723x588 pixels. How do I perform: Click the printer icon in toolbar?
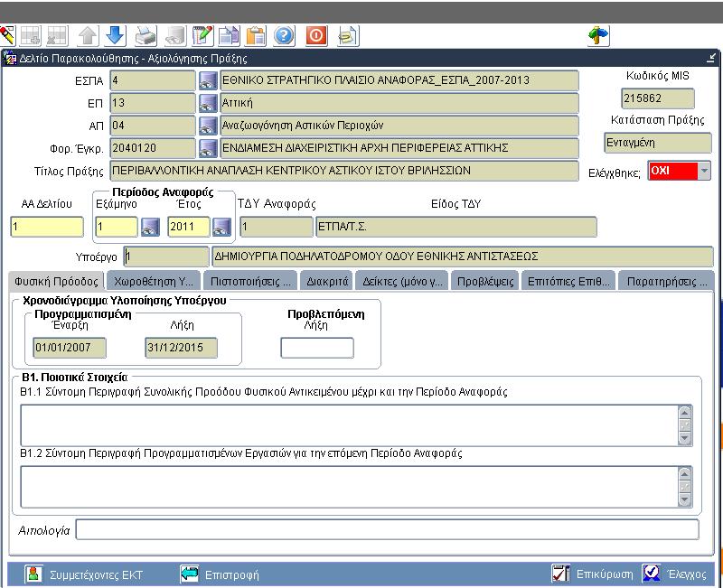tap(146, 35)
